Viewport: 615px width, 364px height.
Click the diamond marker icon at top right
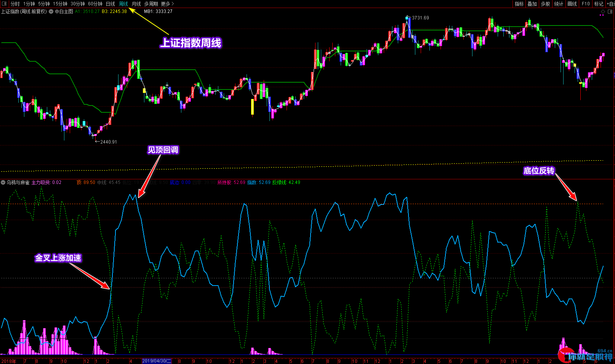[602, 12]
